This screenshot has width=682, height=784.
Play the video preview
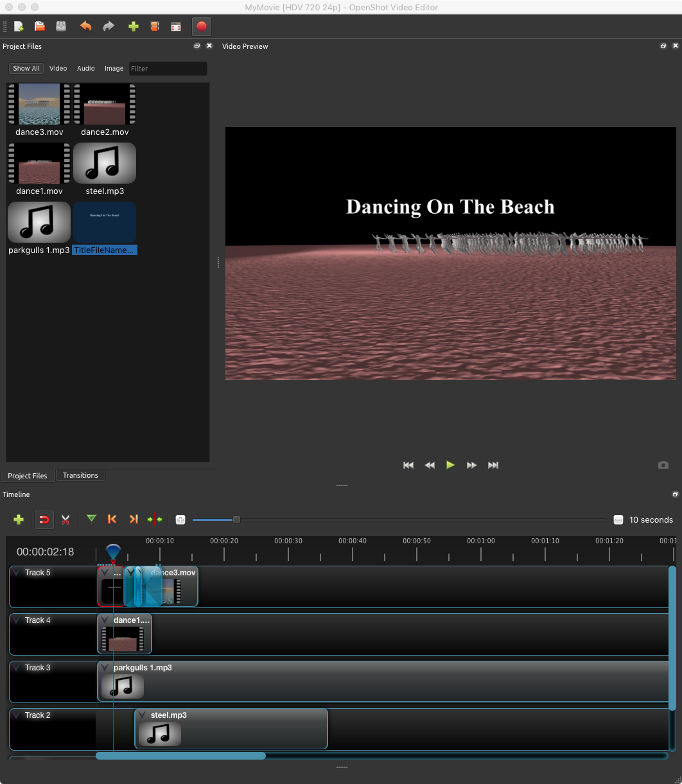point(450,465)
